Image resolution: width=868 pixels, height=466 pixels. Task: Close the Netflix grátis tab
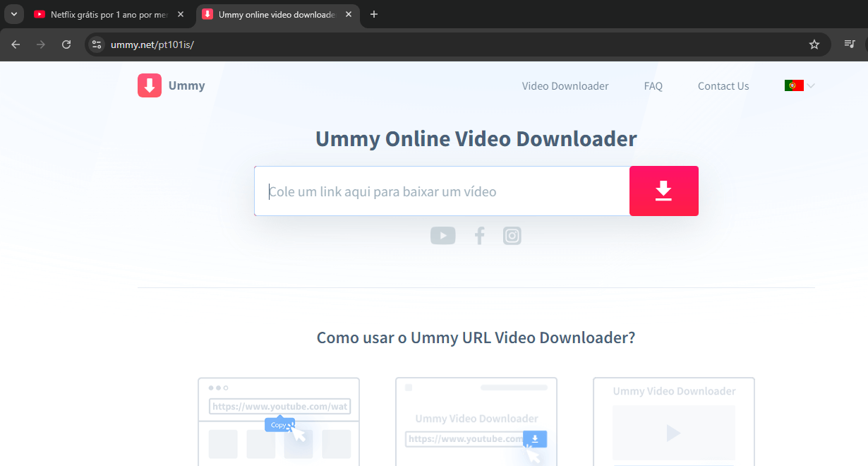click(x=181, y=14)
